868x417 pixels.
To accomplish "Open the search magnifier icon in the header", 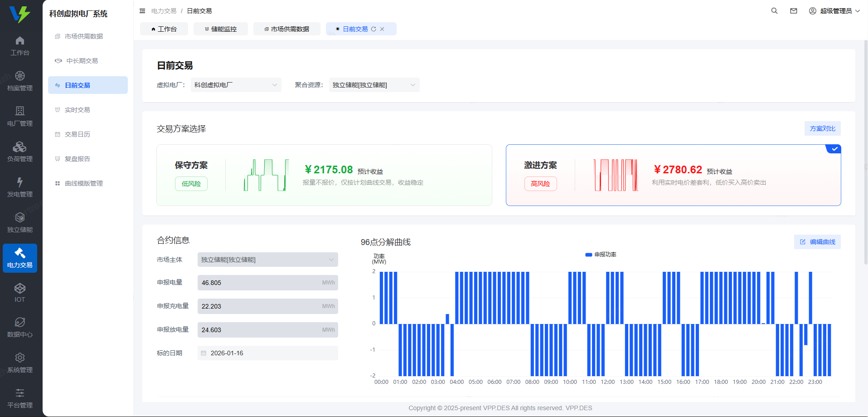I will tap(774, 10).
